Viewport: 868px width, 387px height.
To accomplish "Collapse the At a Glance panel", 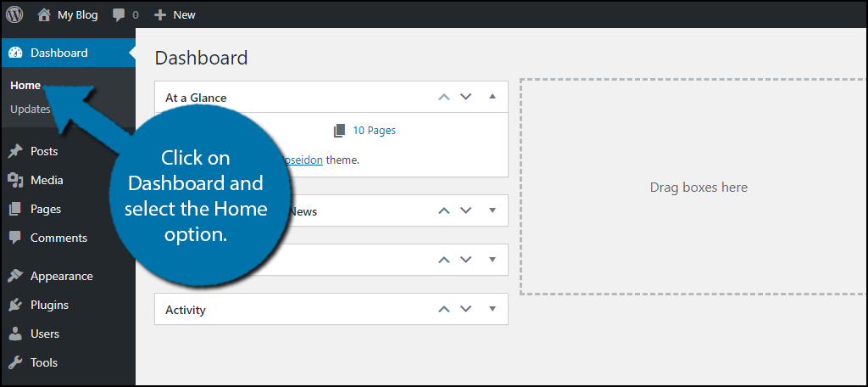I will [492, 97].
